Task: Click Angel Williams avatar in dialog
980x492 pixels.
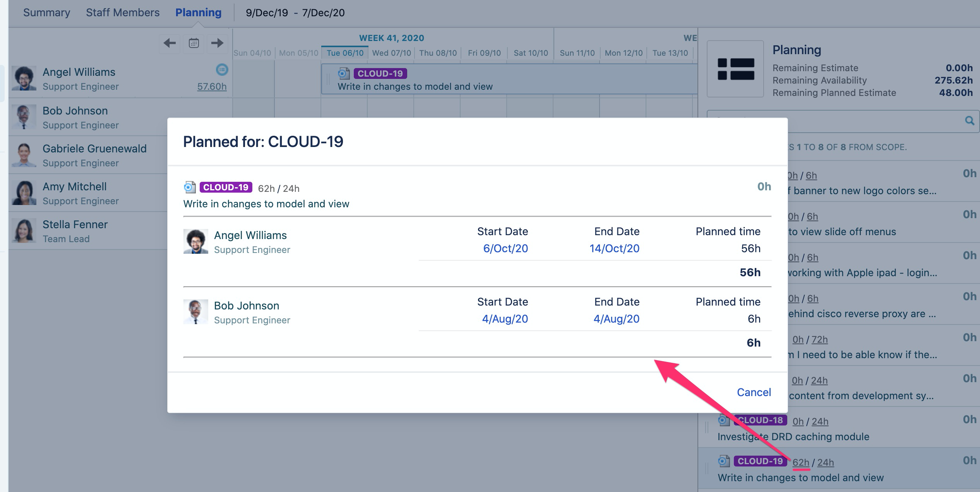Action: tap(195, 241)
